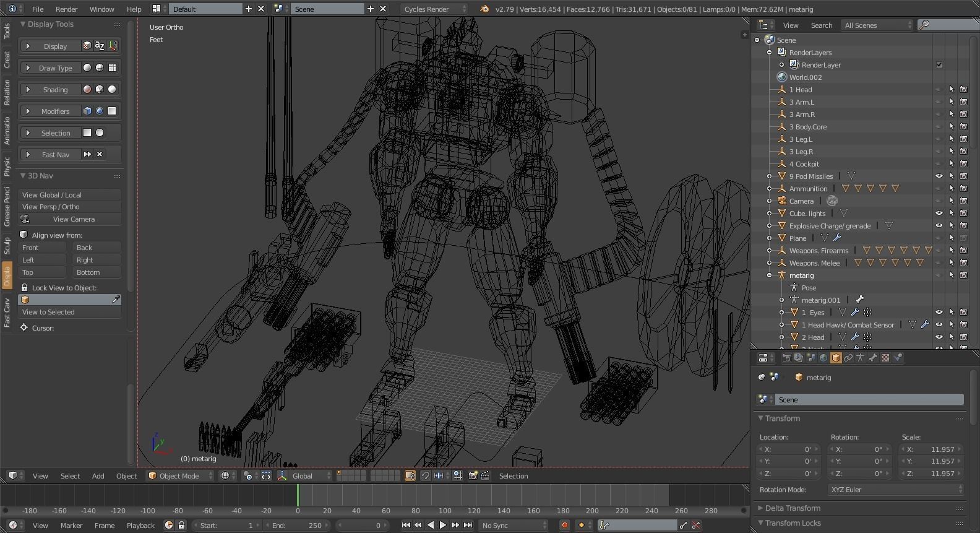Toggle visibility eye for Cube. lights
980x533 pixels.
tap(939, 213)
